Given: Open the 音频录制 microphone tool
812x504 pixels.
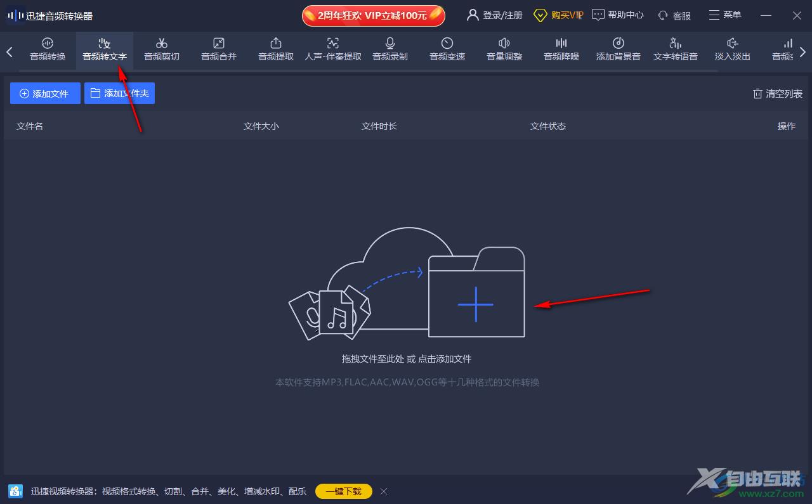Looking at the screenshot, I should [x=390, y=49].
